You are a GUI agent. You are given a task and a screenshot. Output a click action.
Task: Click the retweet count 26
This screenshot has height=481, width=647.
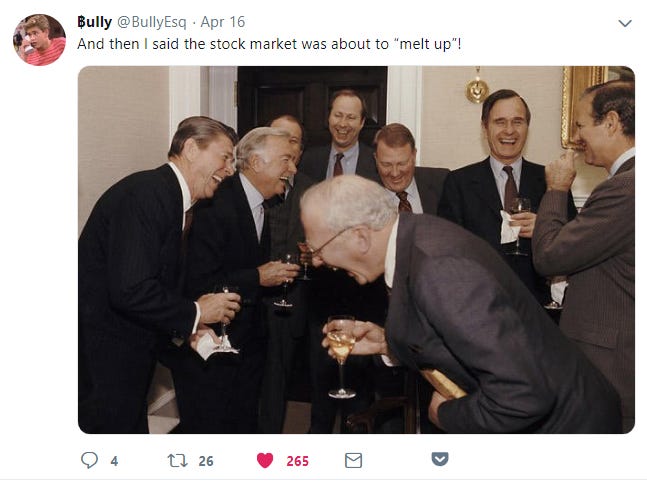point(206,461)
